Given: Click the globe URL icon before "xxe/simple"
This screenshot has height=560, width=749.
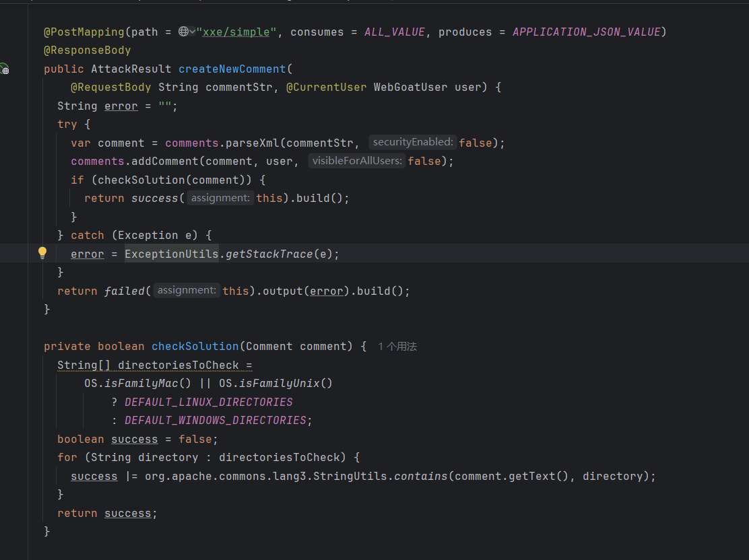Looking at the screenshot, I should pyautogui.click(x=183, y=32).
